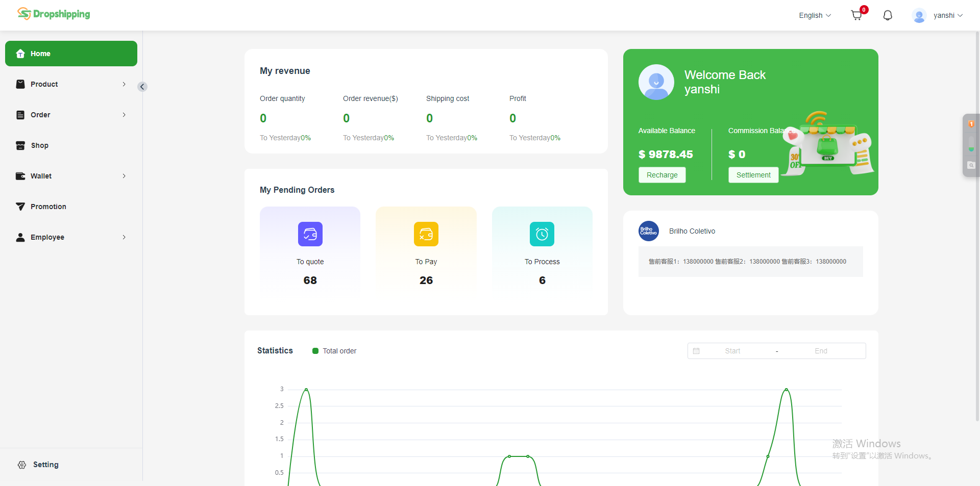
Task: Click the To Process clock icon
Action: (x=542, y=234)
